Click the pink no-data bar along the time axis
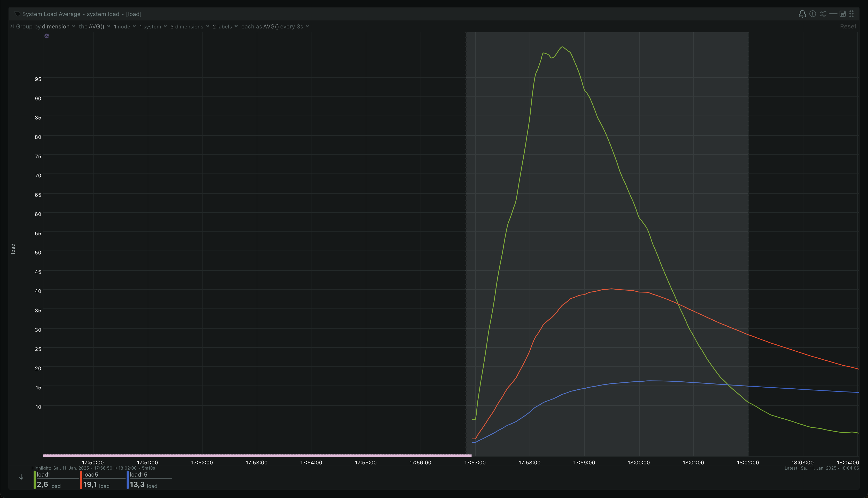The width and height of the screenshot is (868, 498). (x=257, y=456)
